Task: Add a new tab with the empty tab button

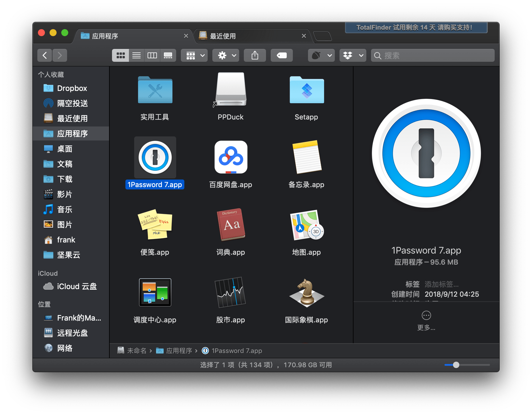Action: click(x=323, y=36)
